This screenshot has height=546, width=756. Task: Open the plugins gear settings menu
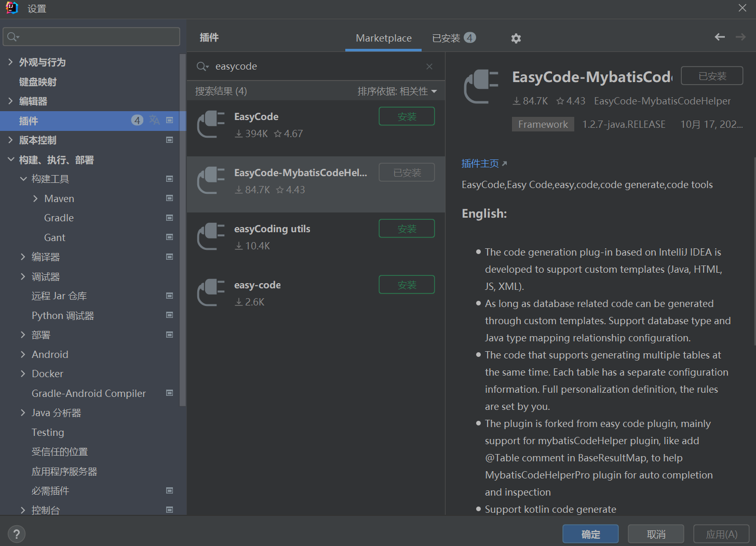pyautogui.click(x=516, y=38)
